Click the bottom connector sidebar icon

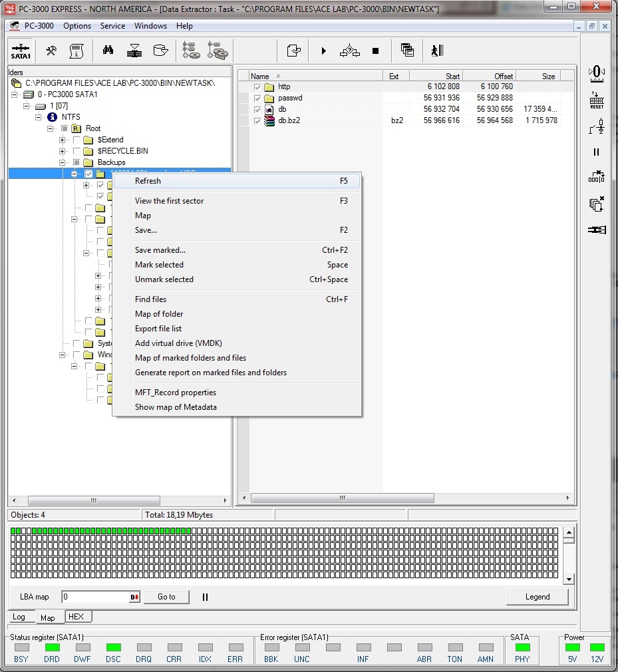pyautogui.click(x=597, y=230)
